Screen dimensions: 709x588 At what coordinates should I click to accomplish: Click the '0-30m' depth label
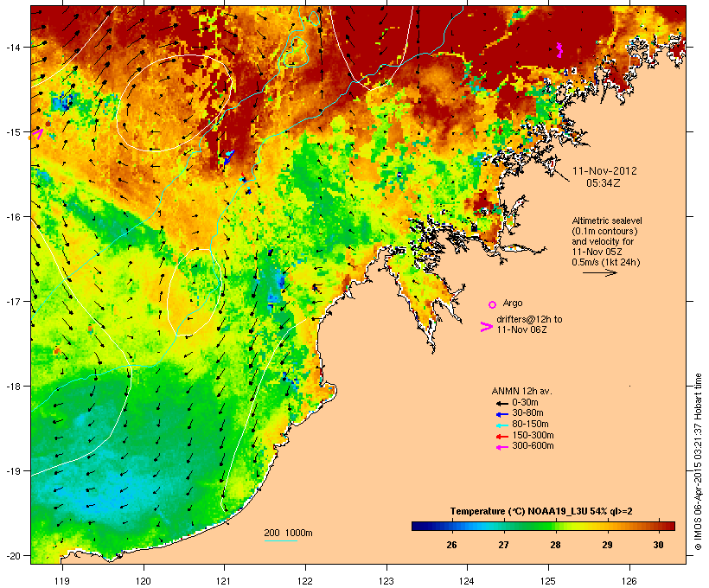525,403
